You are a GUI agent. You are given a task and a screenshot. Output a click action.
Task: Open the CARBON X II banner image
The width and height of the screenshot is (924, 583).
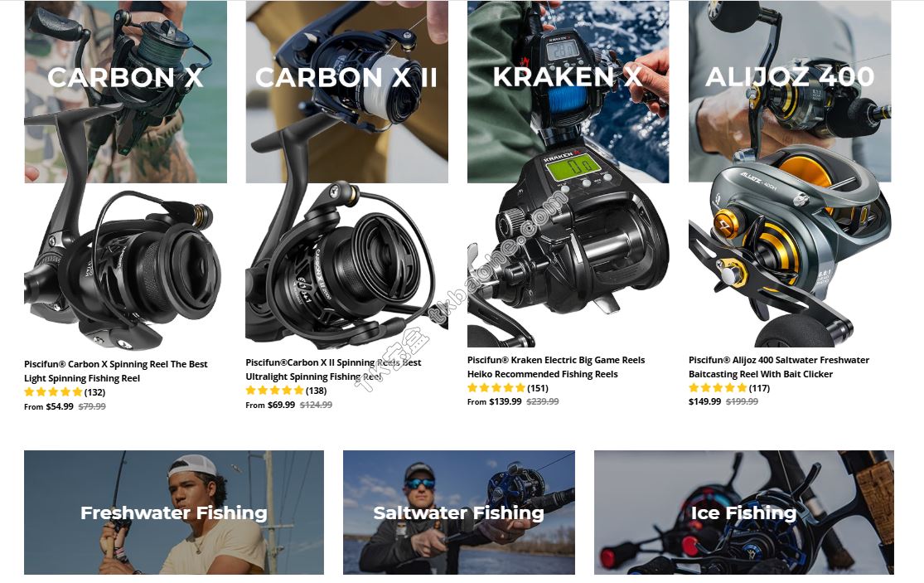[x=346, y=91]
